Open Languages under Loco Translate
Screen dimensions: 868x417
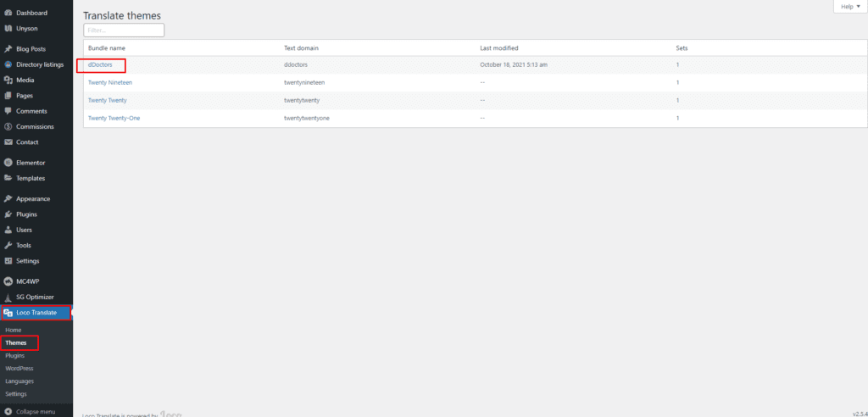pos(19,381)
